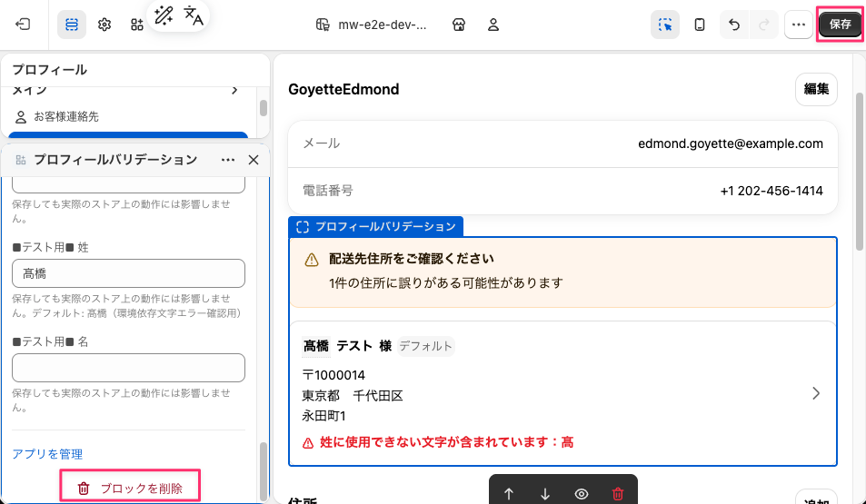Screen dimensions: 866x504
Task: Click the phone number +1 202-456-1414
Action: 771,191
